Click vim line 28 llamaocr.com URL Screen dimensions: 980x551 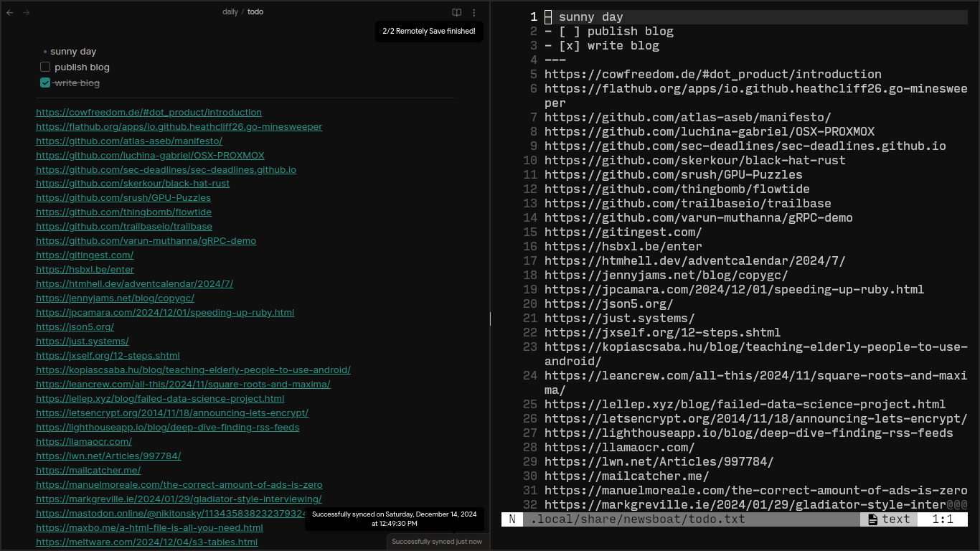tap(620, 448)
